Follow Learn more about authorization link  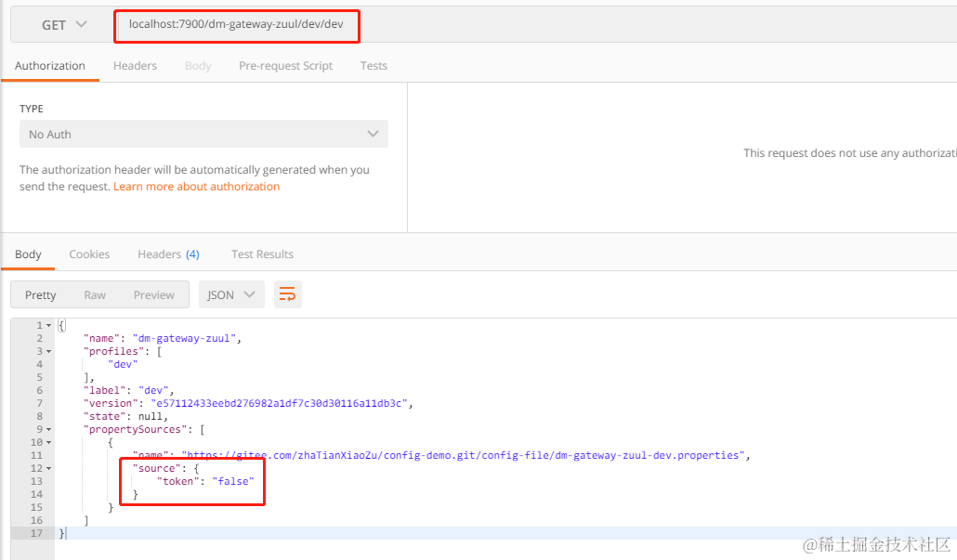pos(197,187)
